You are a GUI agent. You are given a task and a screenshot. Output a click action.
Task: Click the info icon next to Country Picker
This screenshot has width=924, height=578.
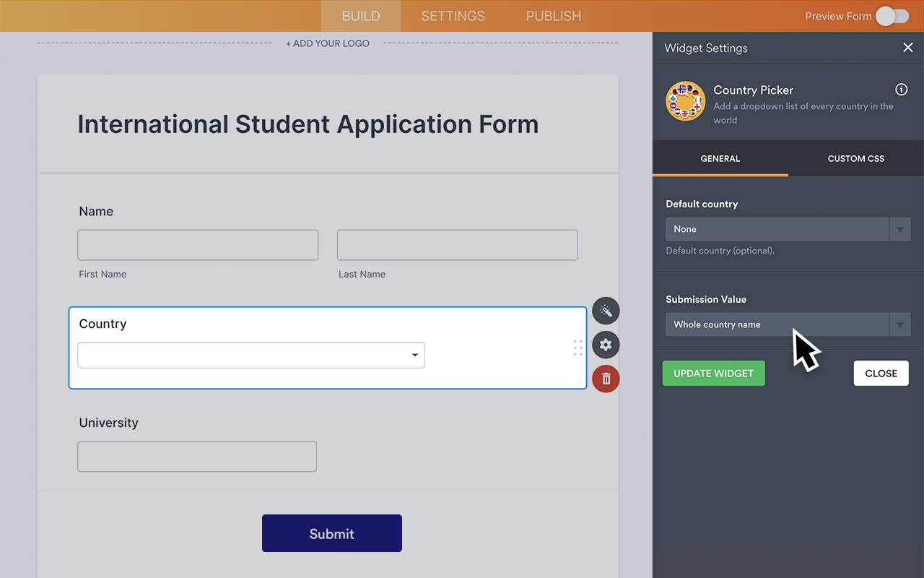click(x=901, y=89)
